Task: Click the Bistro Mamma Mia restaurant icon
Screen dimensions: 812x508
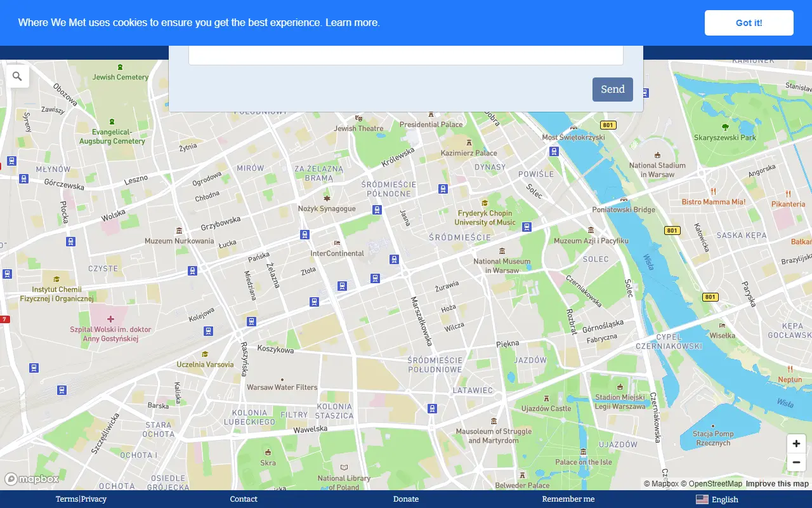Action: (713, 191)
